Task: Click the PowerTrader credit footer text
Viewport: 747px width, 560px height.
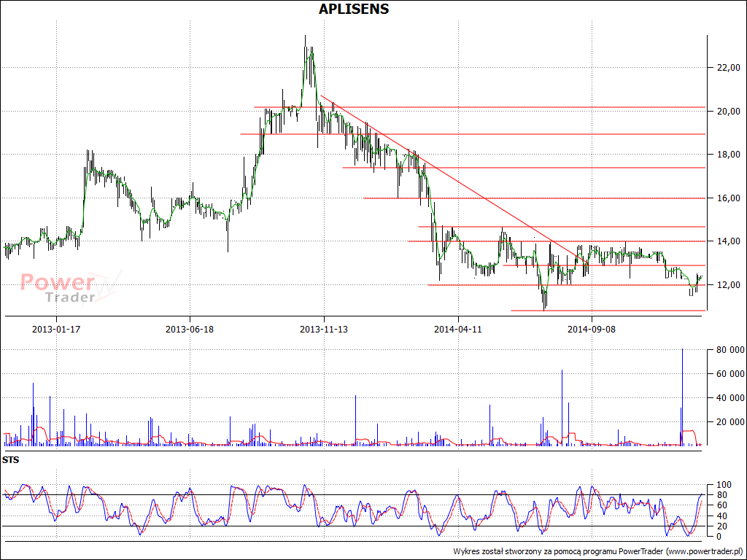Action: [x=600, y=551]
